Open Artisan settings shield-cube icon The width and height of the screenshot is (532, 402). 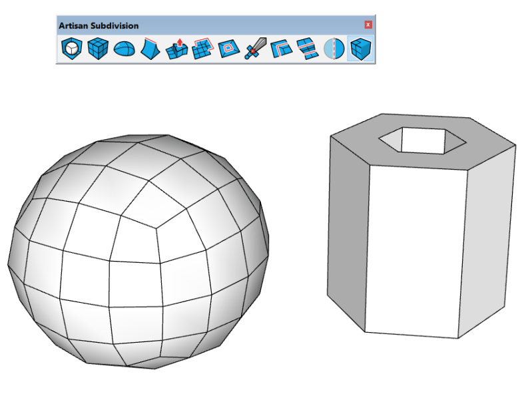point(72,49)
